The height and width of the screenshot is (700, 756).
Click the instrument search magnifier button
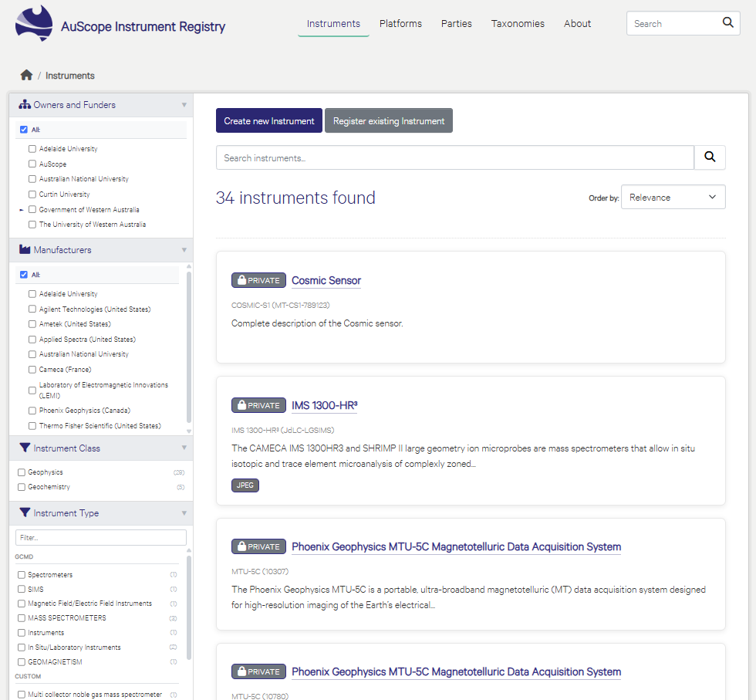(x=710, y=157)
